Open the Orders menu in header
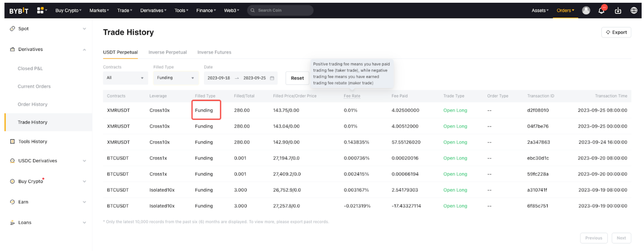This screenshot has height=251, width=644. click(565, 11)
